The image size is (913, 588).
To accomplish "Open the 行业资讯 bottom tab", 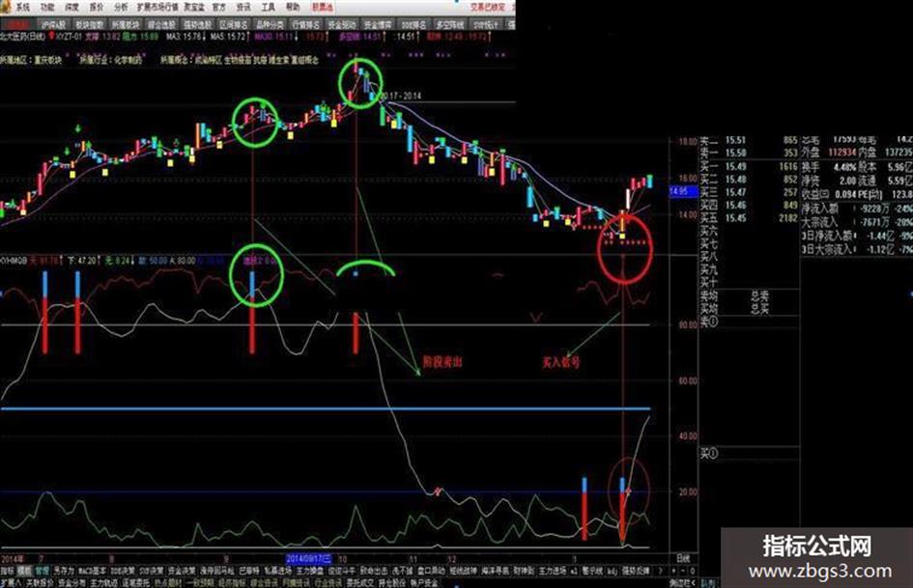I will [x=328, y=583].
